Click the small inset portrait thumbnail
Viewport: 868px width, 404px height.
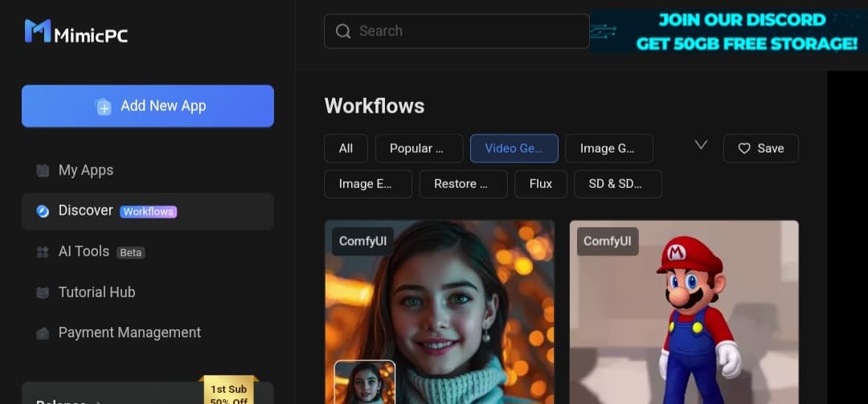365,382
